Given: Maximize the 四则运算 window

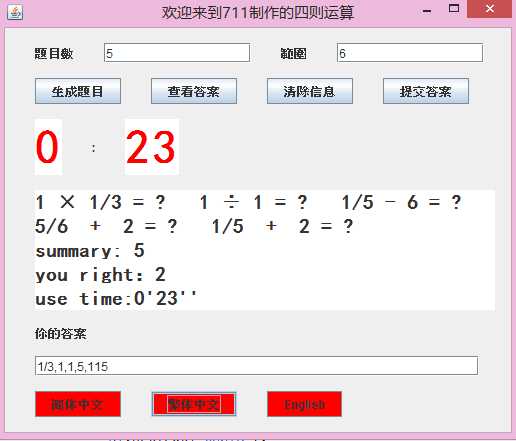Looking at the screenshot, I should pos(454,9).
